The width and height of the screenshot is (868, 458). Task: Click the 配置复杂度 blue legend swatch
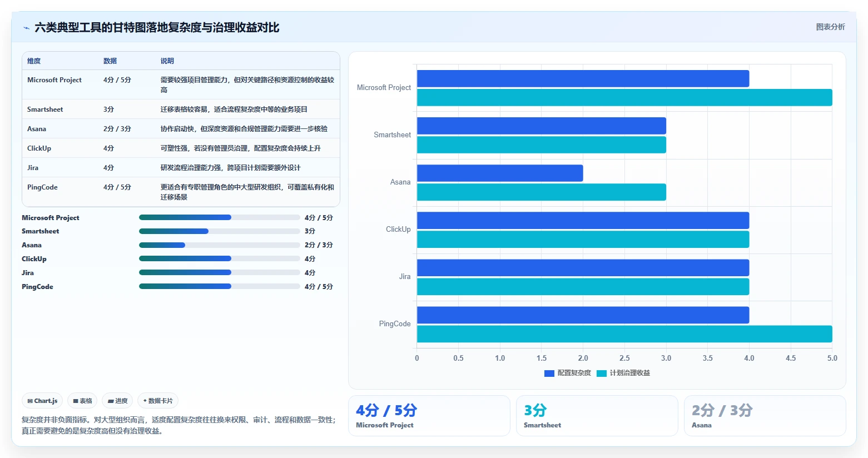coord(549,374)
